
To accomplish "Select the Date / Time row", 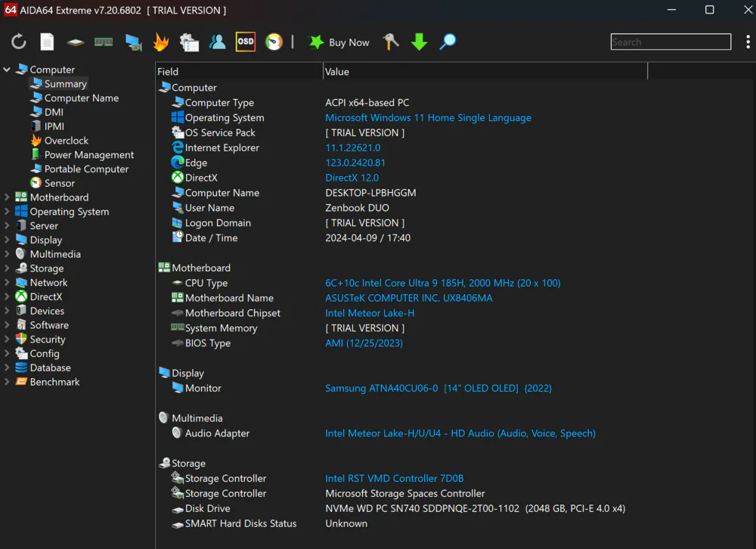I will (x=291, y=238).
